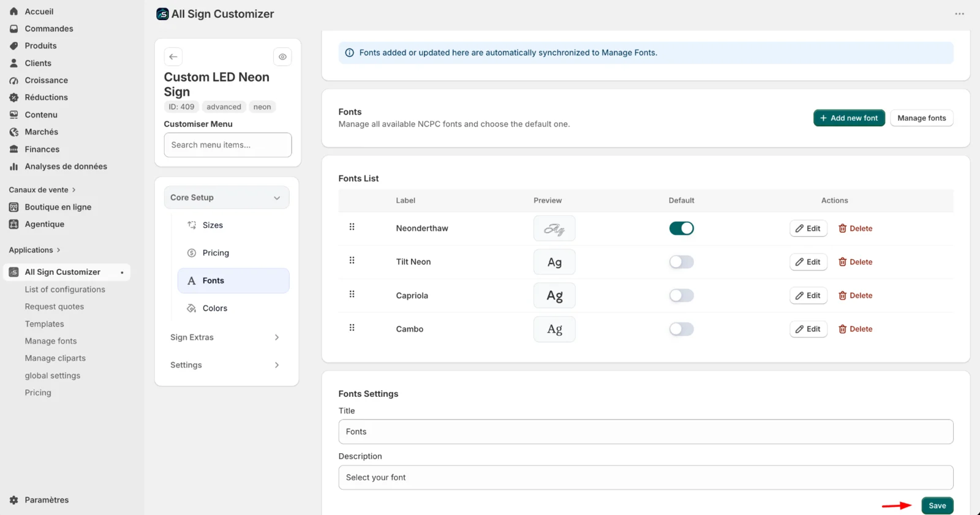Click the Produits tag icon in sidebar
The height and width of the screenshot is (515, 980).
click(x=13, y=46)
